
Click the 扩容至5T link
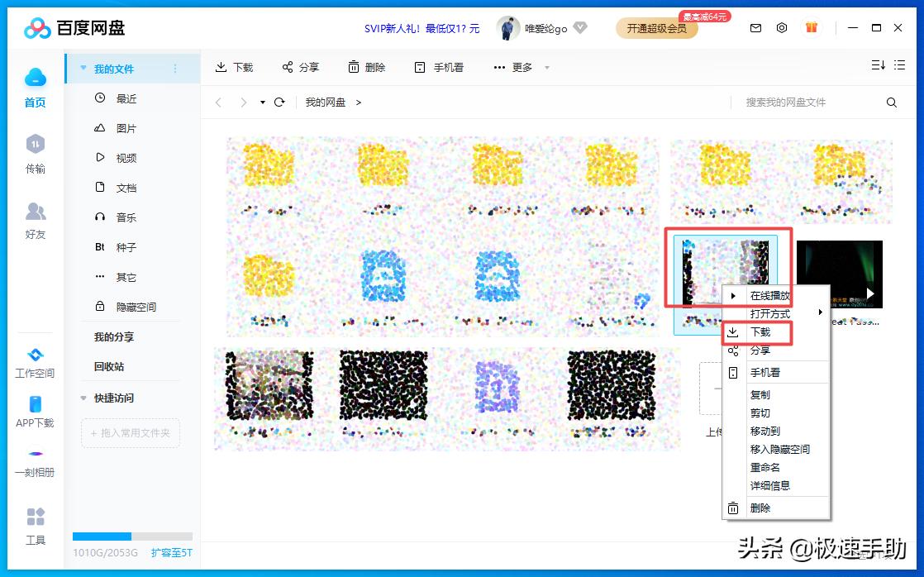(171, 553)
